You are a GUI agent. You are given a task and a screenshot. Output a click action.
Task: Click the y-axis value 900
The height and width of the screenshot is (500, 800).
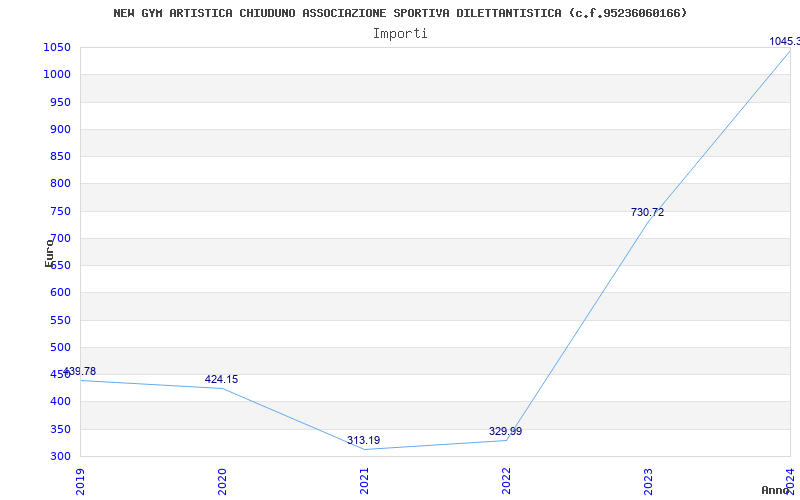point(60,129)
